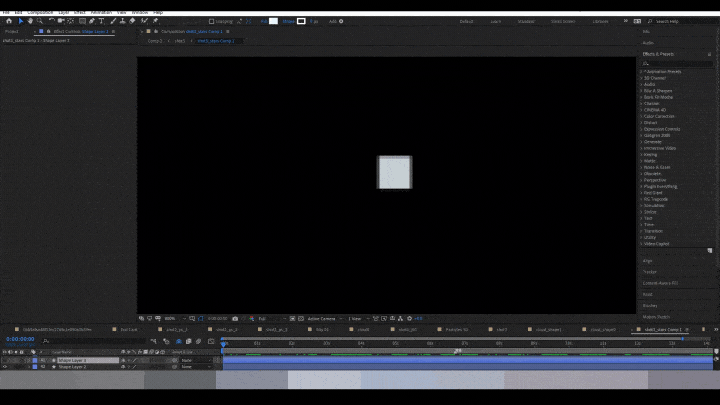Expand the Color Correction effects category
The width and height of the screenshot is (720, 405).
point(642,116)
